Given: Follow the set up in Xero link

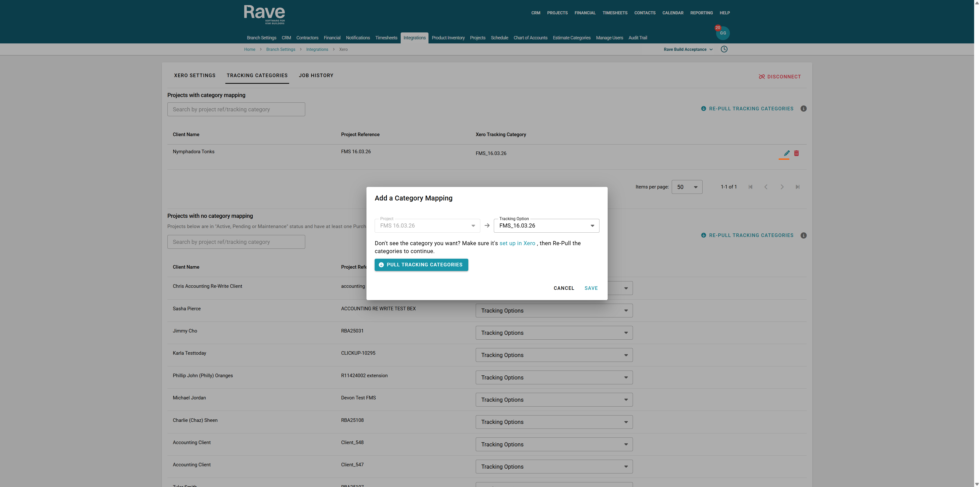Looking at the screenshot, I should point(517,243).
